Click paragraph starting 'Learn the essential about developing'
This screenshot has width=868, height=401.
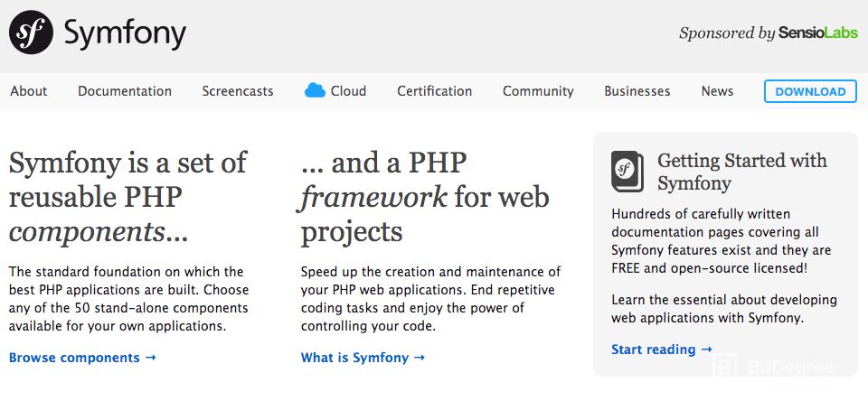pyautogui.click(x=724, y=309)
